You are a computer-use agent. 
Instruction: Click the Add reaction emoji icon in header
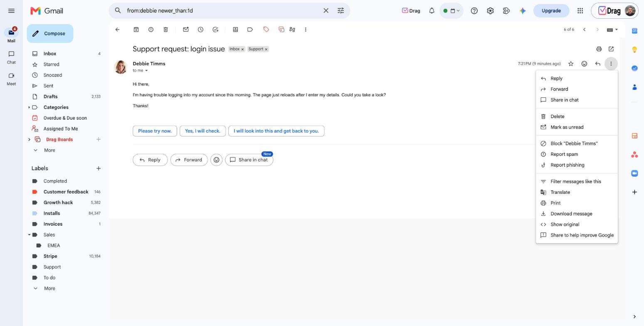[584, 64]
